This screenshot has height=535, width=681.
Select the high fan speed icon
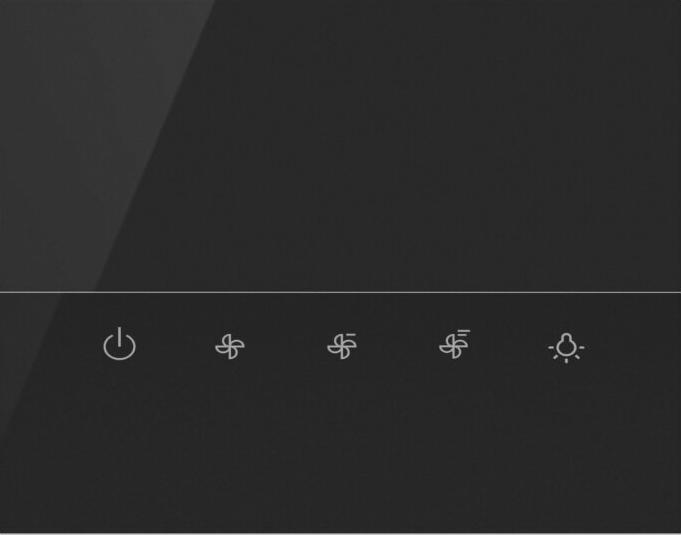click(454, 344)
